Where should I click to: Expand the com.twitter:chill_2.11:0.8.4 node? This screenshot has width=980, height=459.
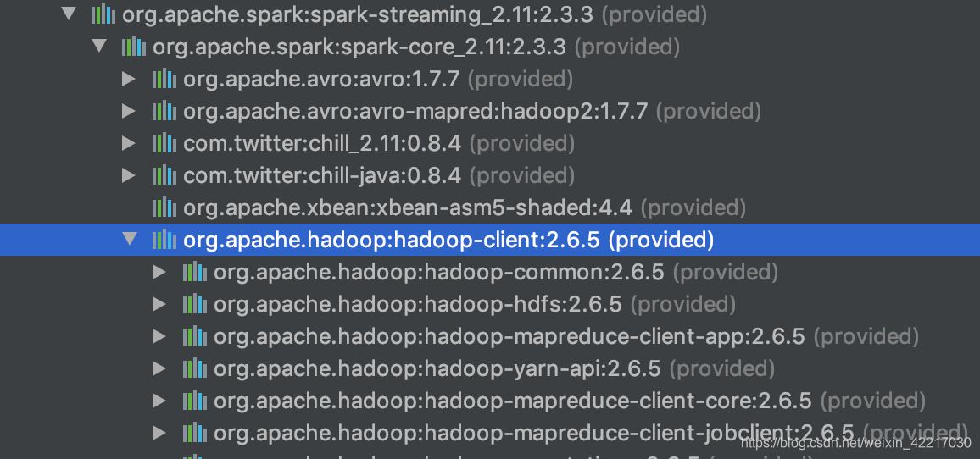click(129, 143)
